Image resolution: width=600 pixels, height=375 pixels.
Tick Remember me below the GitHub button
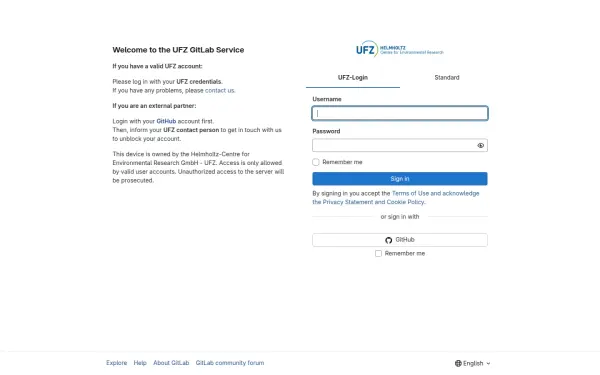click(378, 253)
